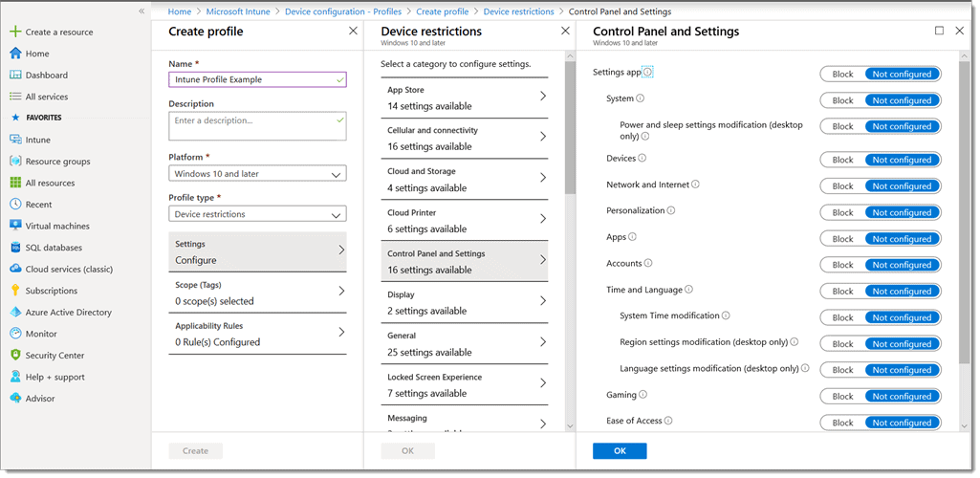
Task: Click the Create button
Action: 196,451
